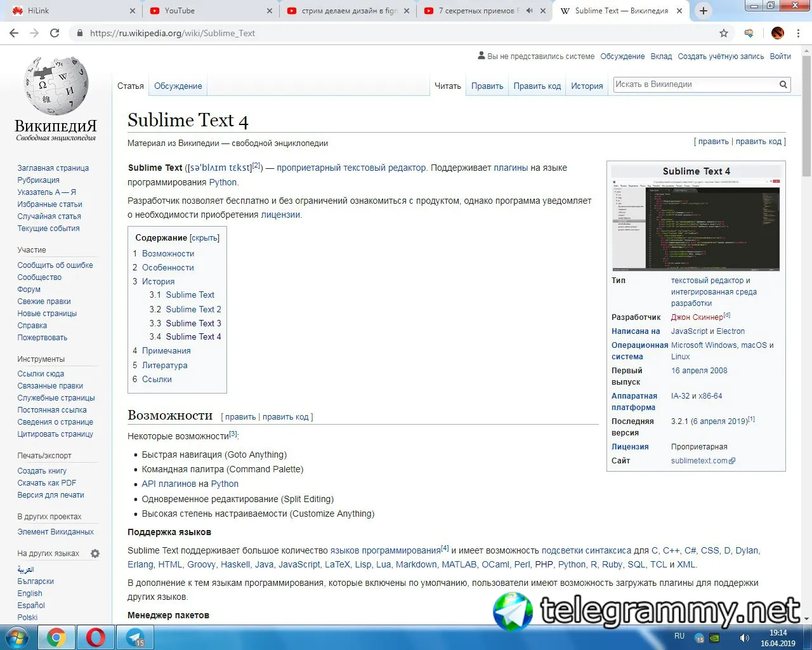Image resolution: width=812 pixels, height=650 pixels.
Task: Switch the RU keyboard language indicator
Action: click(679, 636)
